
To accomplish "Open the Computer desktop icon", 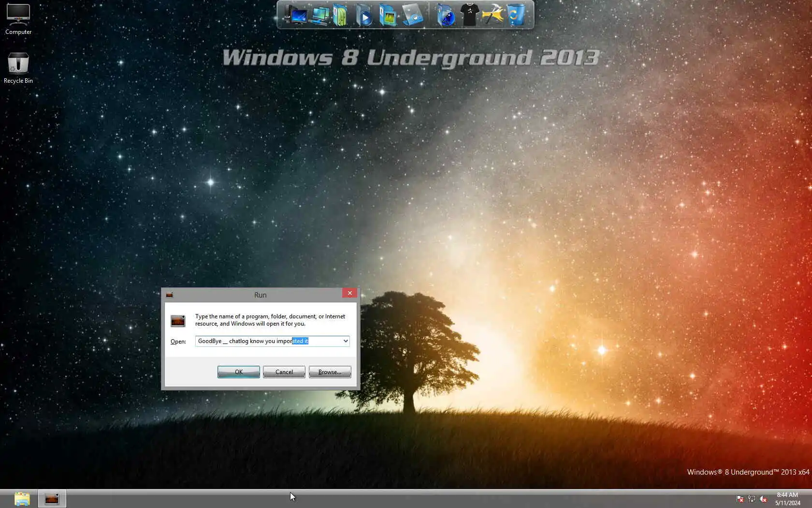I will [18, 19].
